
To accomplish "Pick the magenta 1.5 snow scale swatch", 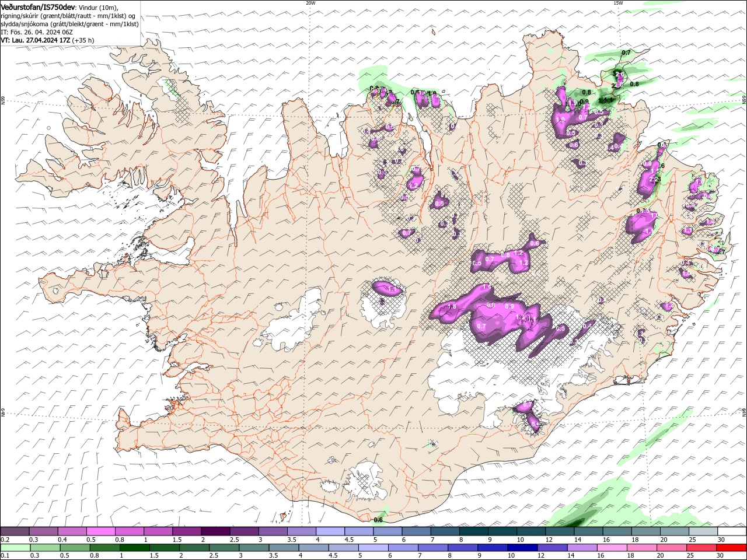I will [186, 531].
